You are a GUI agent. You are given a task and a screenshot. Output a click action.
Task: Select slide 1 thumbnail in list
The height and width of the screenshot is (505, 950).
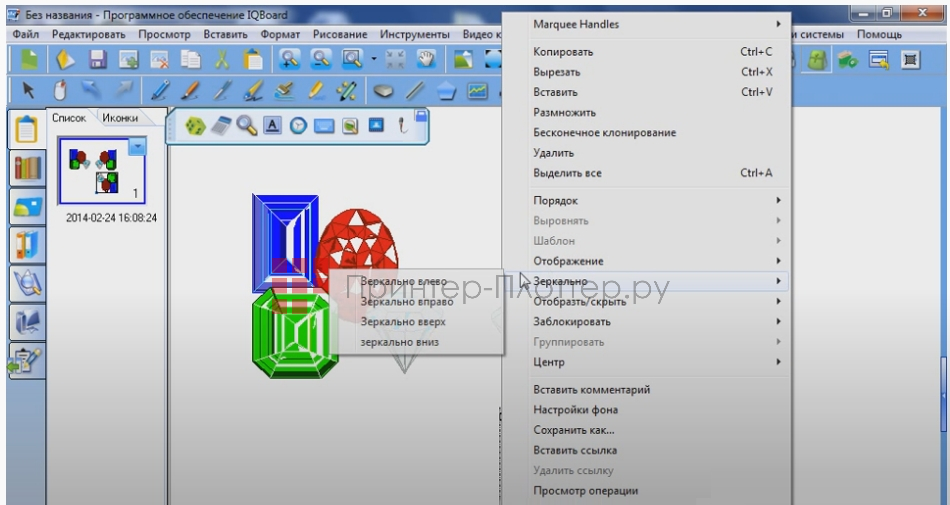[x=102, y=168]
